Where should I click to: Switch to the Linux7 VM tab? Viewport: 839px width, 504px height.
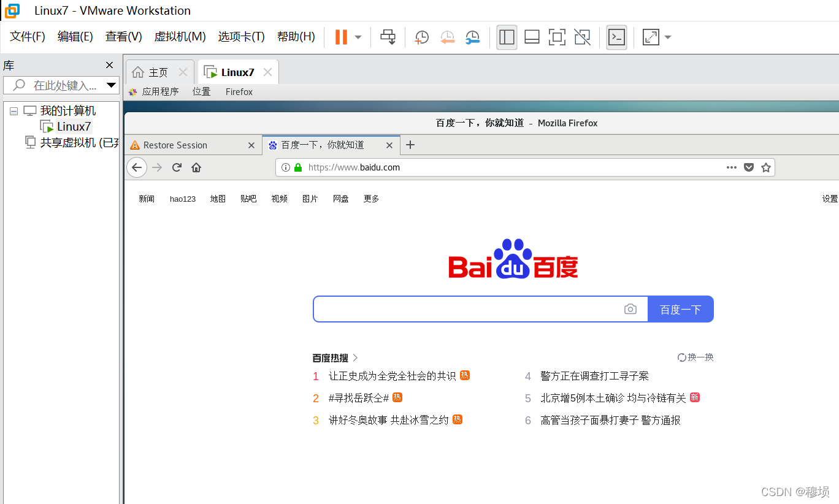point(237,72)
